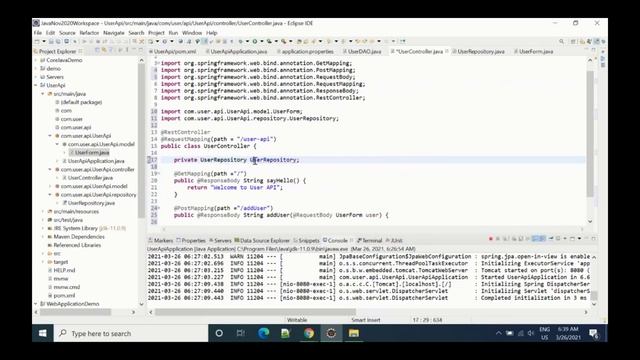Fold the imports block at line 3
This screenshot has width=640, height=360.
coord(158,63)
